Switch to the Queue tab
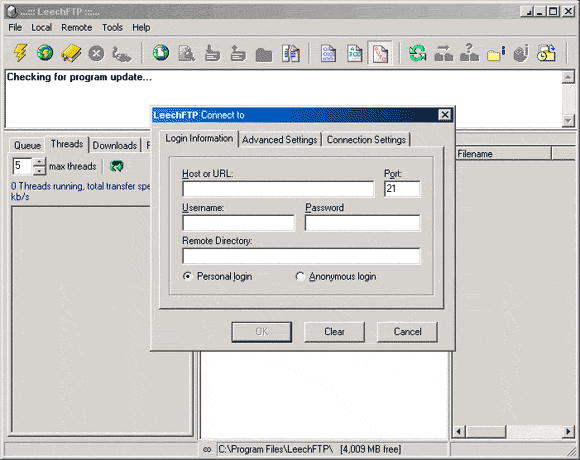580x460 pixels. coord(27,145)
